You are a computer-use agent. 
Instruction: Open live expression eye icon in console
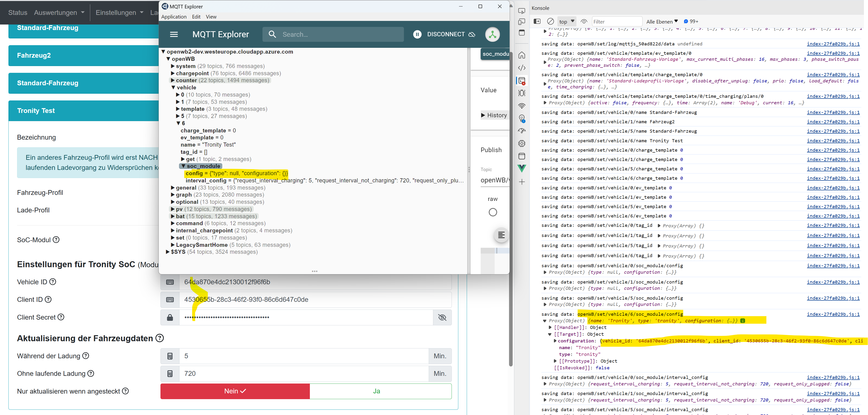[584, 22]
